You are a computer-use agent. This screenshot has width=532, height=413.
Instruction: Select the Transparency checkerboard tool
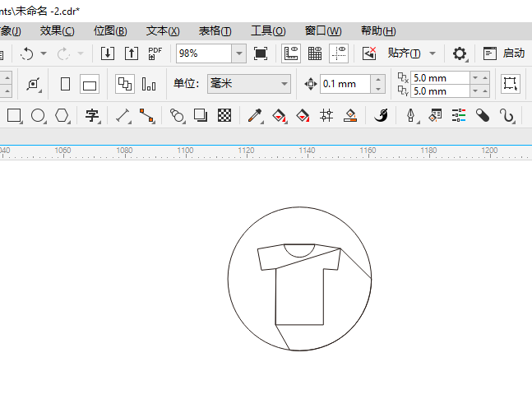click(x=224, y=115)
